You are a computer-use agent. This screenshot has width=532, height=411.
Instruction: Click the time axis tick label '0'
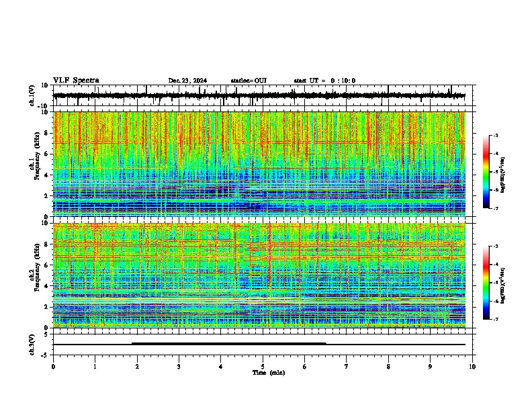(x=53, y=367)
